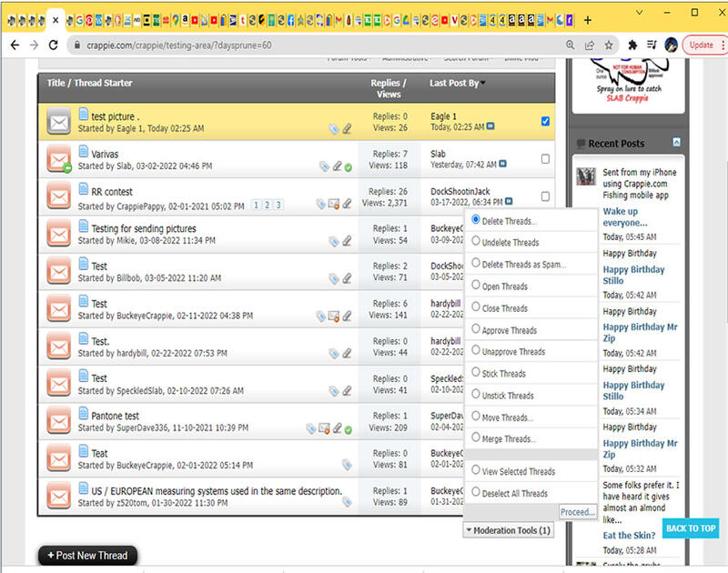Select the Deselect All Threads option
Viewport: 728px width, 573px height.
click(476, 491)
